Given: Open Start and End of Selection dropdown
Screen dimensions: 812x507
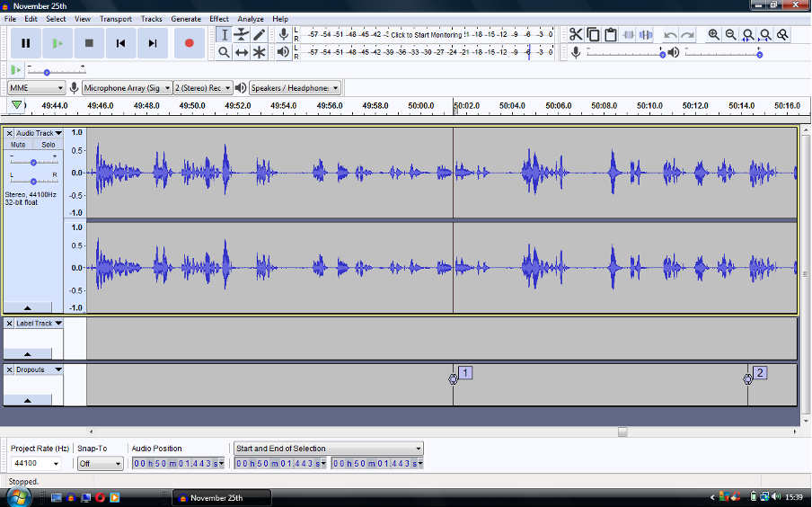Looking at the screenshot, I should click(329, 449).
